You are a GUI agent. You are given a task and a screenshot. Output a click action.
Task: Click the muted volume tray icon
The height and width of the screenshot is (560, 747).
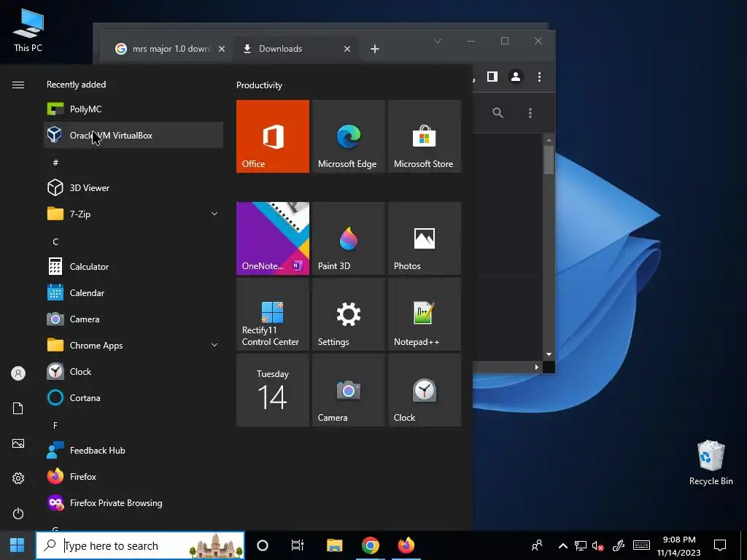click(x=598, y=545)
